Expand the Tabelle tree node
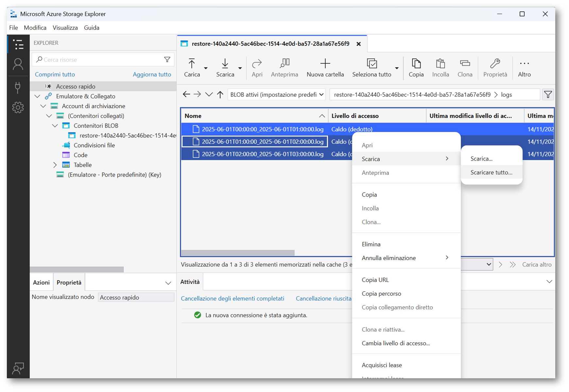569x392 pixels. click(x=55, y=165)
